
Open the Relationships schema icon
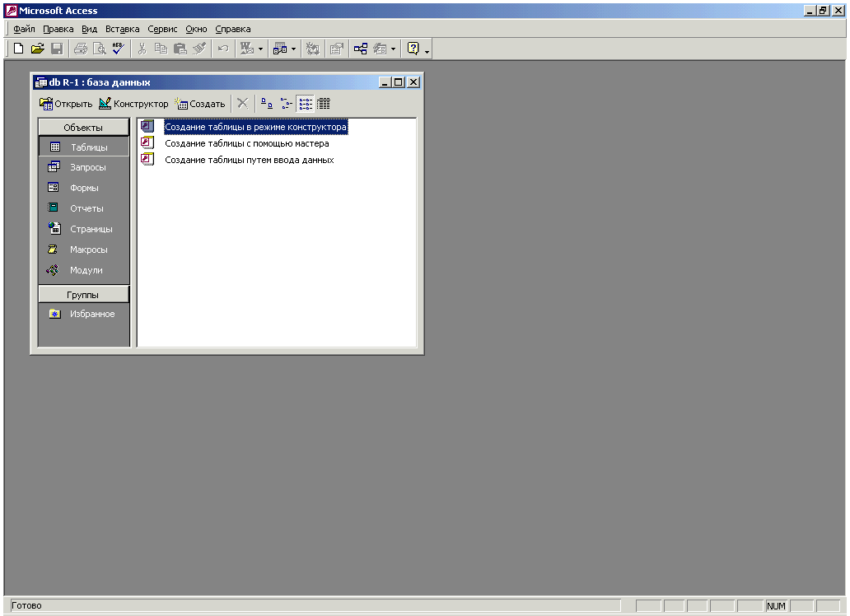coord(361,49)
